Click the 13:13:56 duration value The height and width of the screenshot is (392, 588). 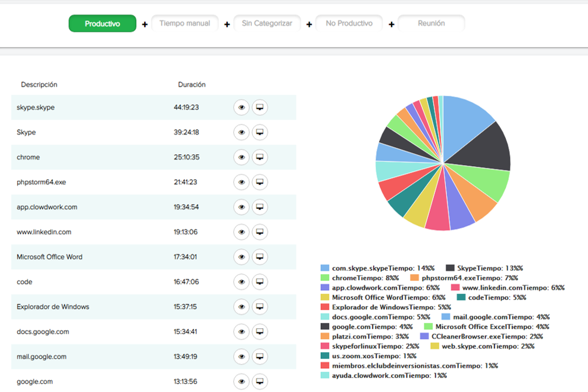click(185, 381)
